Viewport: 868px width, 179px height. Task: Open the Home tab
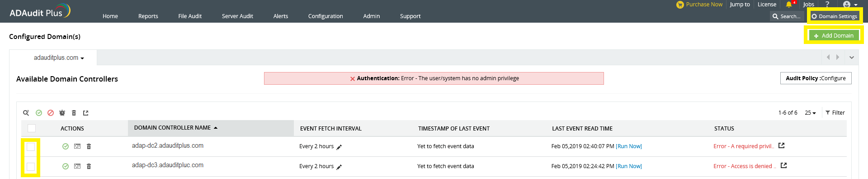point(110,16)
